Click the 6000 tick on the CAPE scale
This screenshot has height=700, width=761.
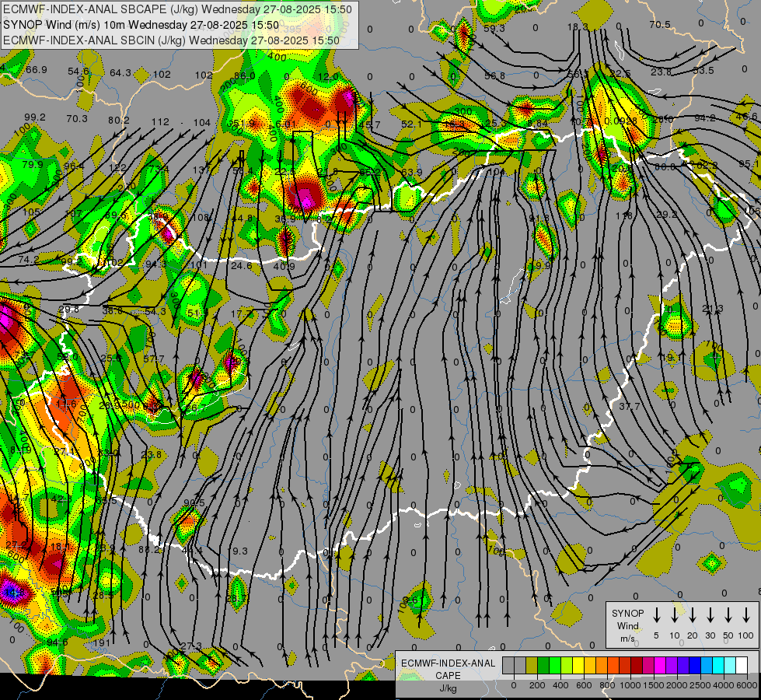(x=748, y=685)
